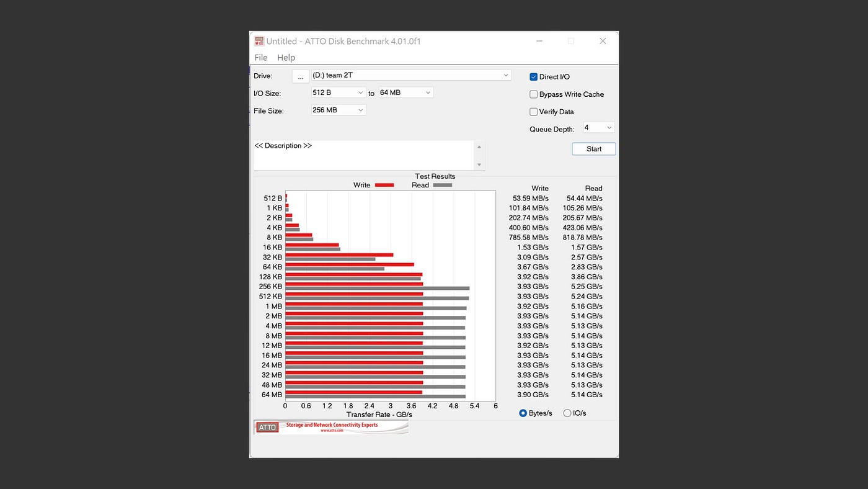Click the 256 KB gray read bar

coord(378,288)
